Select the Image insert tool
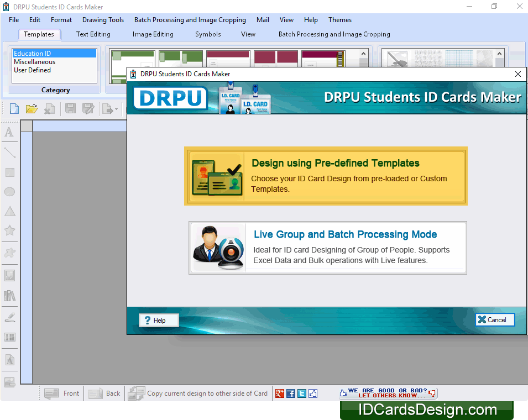Image resolution: width=528 pixels, height=420 pixels. click(x=10, y=276)
